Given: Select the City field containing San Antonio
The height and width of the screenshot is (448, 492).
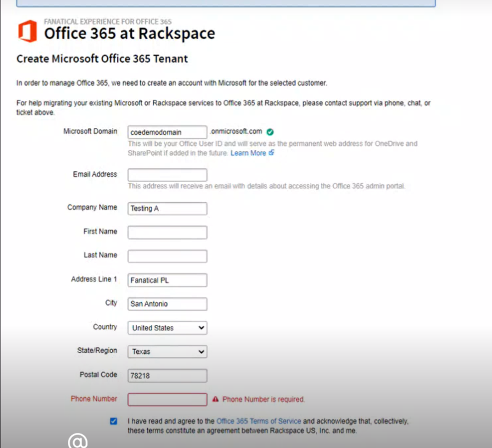Looking at the screenshot, I should click(x=167, y=304).
